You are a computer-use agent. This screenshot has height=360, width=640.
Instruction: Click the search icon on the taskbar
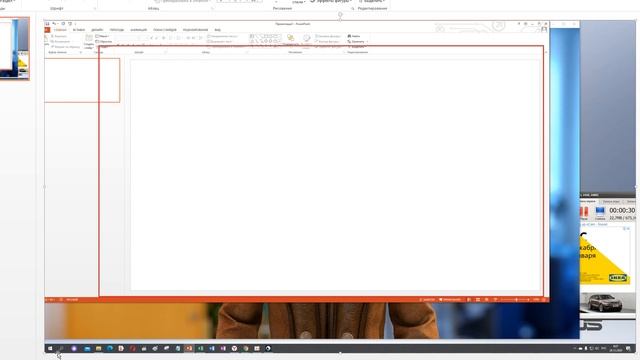pos(62,349)
